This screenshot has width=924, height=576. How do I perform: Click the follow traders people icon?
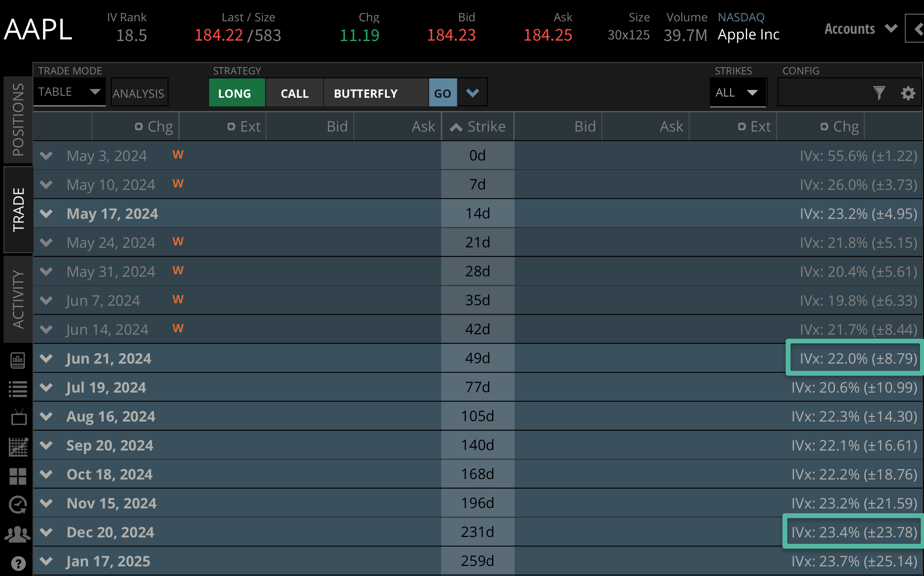18,533
